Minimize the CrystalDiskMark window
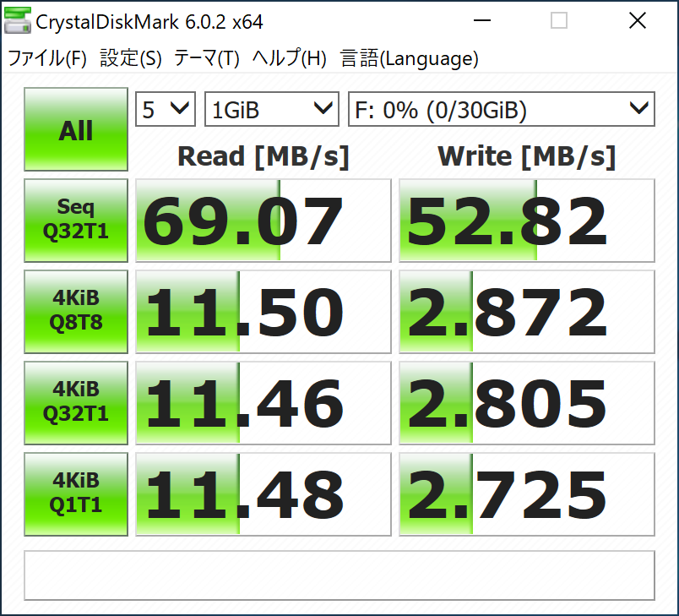Image resolution: width=679 pixels, height=616 pixels. [482, 20]
